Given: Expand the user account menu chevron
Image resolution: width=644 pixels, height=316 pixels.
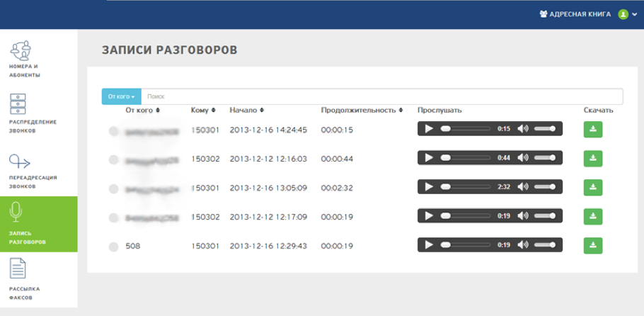Looking at the screenshot, I should [635, 14].
